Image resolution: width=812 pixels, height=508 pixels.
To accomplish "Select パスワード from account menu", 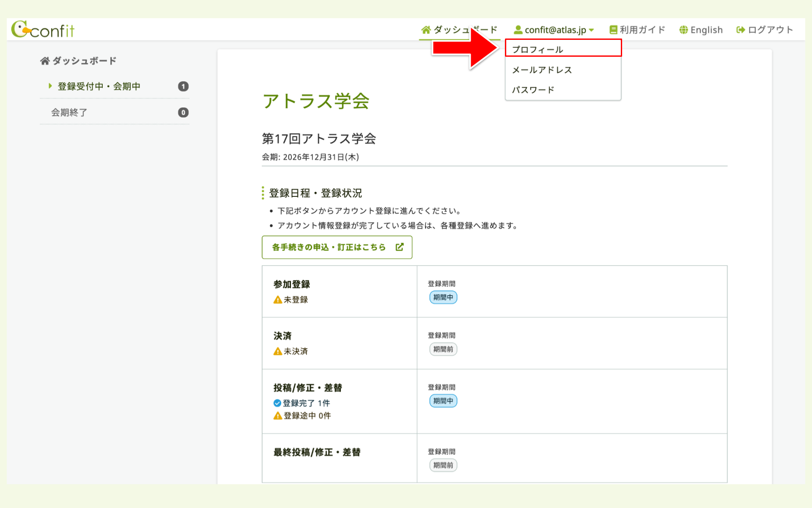I will pos(533,90).
